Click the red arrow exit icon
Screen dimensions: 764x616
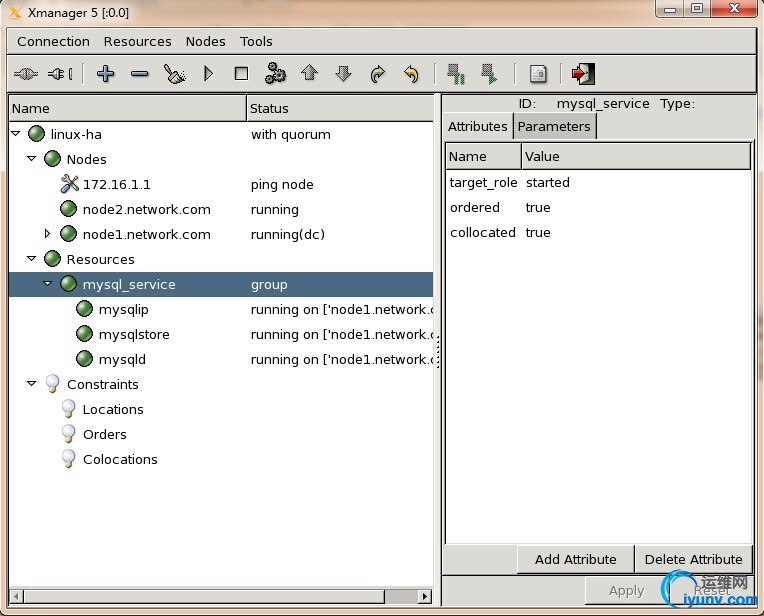pos(583,74)
